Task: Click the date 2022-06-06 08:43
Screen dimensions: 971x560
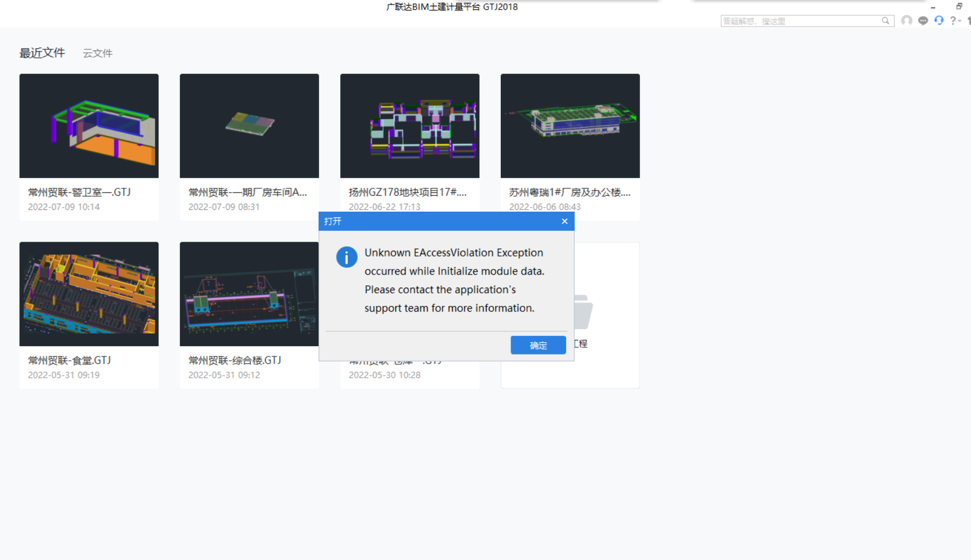Action: click(x=545, y=207)
